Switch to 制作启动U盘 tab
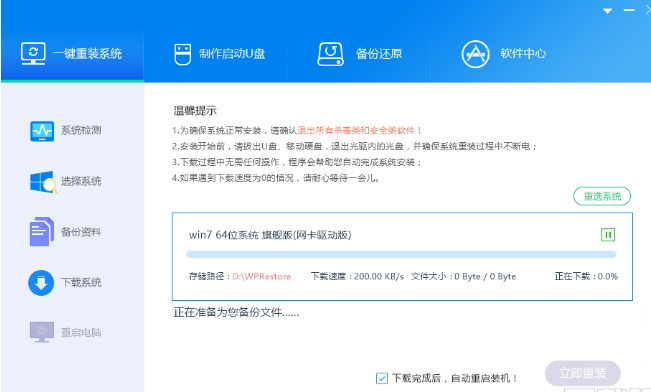Screen dimensions: 651x392 coord(219,54)
